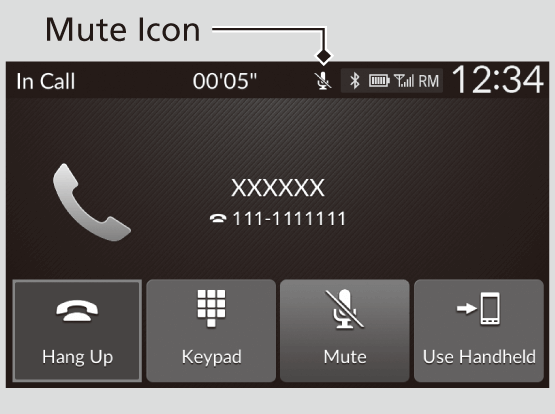
Task: Click the mute icon in status bar
Action: pos(323,81)
